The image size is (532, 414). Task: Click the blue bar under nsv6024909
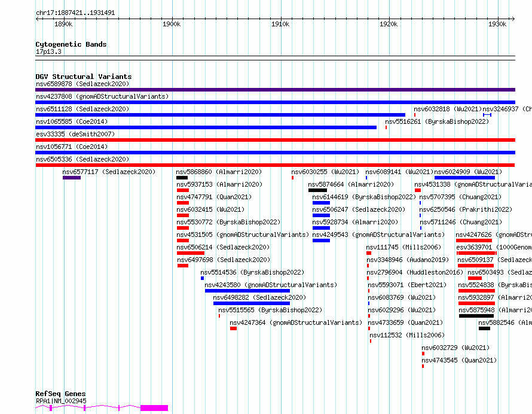pos(464,178)
